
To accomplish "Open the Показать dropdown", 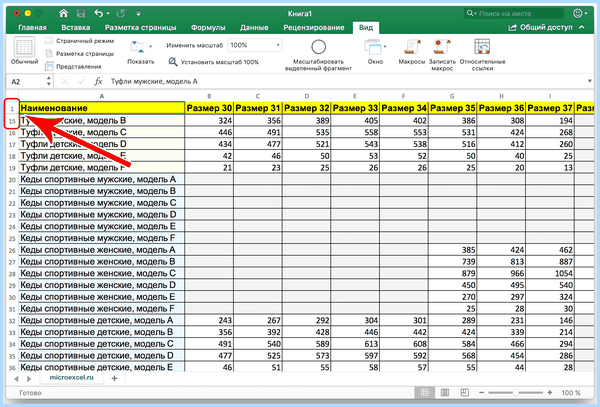I will click(x=140, y=52).
